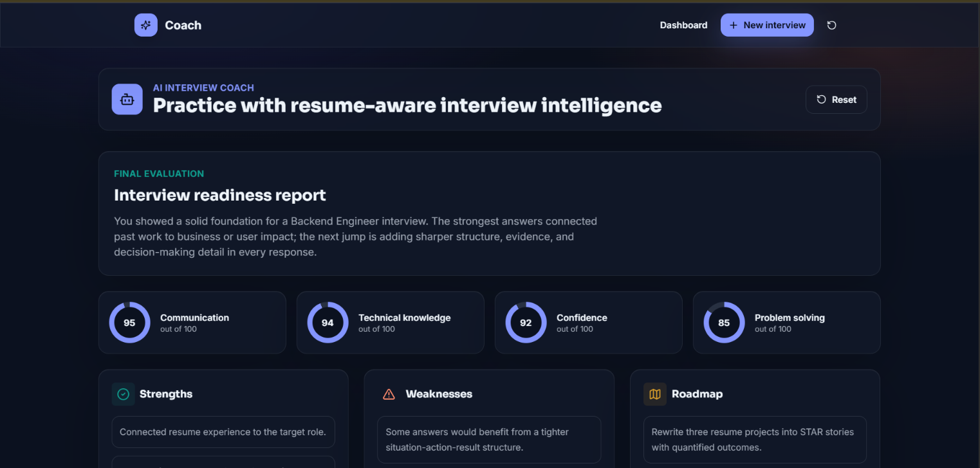Image resolution: width=980 pixels, height=468 pixels.
Task: Click the Reset button
Action: 837,100
